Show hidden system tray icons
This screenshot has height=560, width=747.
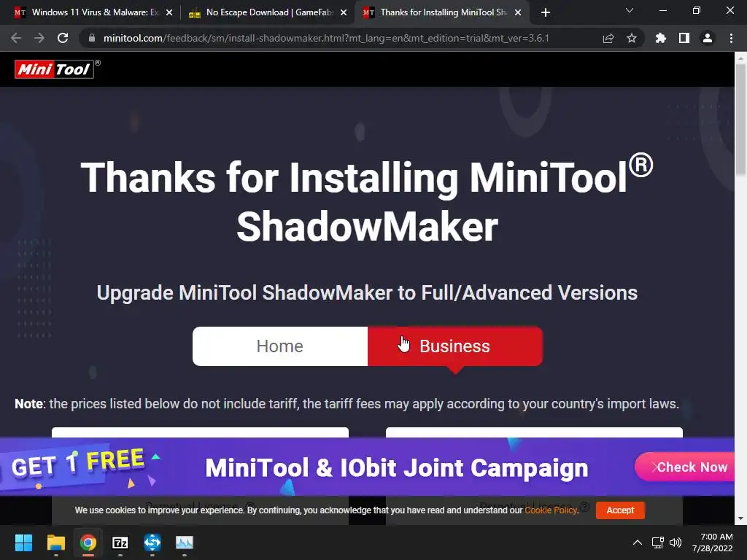point(638,542)
